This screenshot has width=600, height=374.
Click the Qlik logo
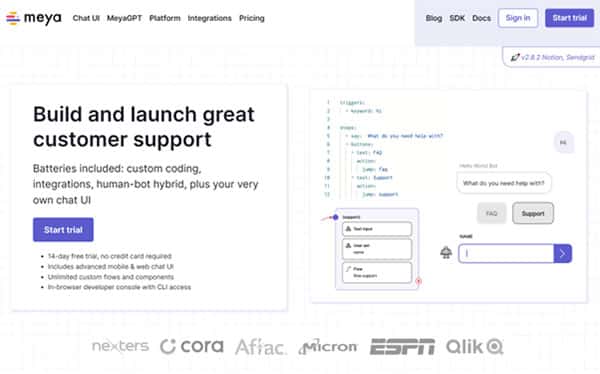coord(475,347)
